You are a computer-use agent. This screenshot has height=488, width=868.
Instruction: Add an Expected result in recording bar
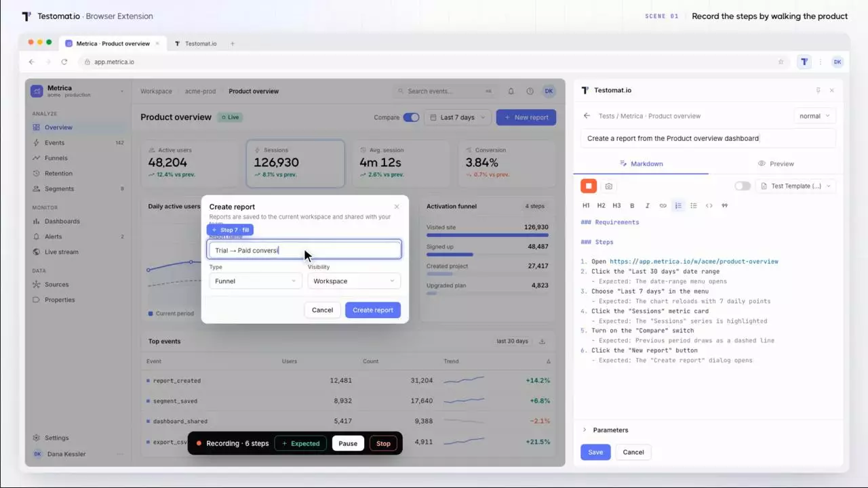tap(300, 443)
